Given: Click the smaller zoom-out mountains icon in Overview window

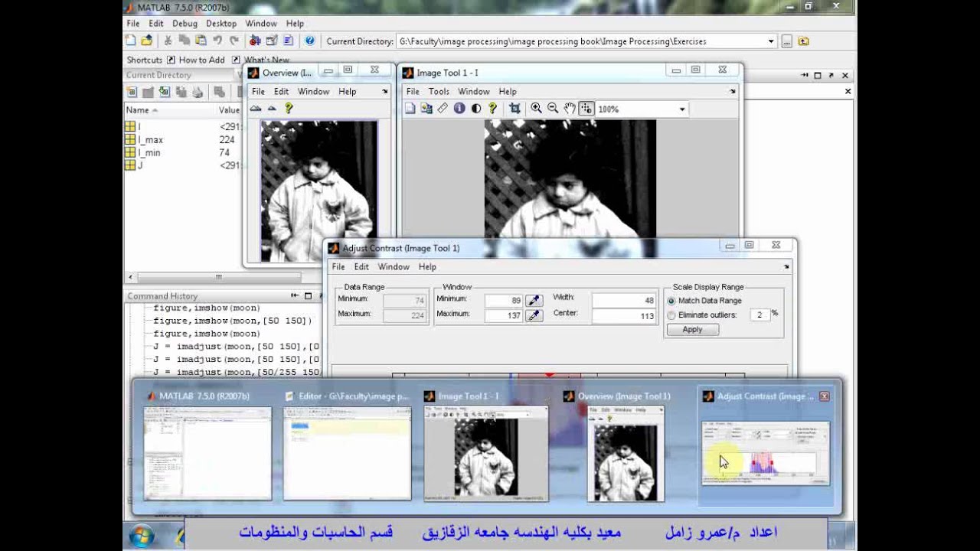Looking at the screenshot, I should (272, 109).
